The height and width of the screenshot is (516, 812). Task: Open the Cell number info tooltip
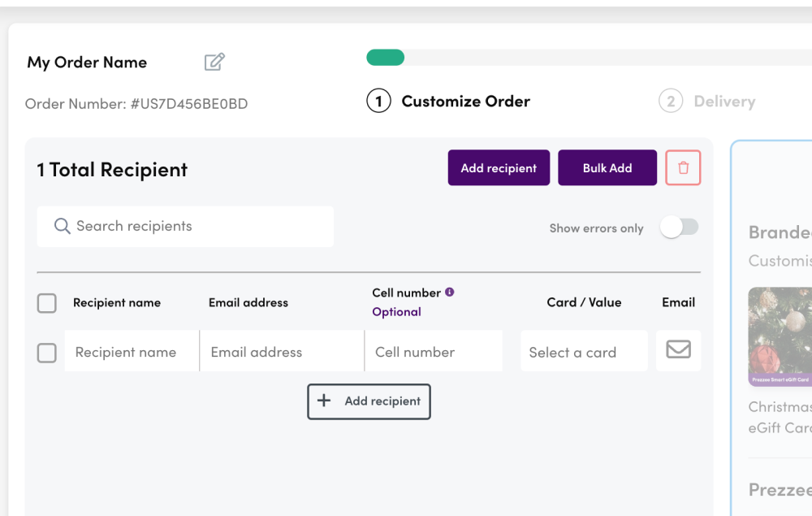click(x=451, y=292)
